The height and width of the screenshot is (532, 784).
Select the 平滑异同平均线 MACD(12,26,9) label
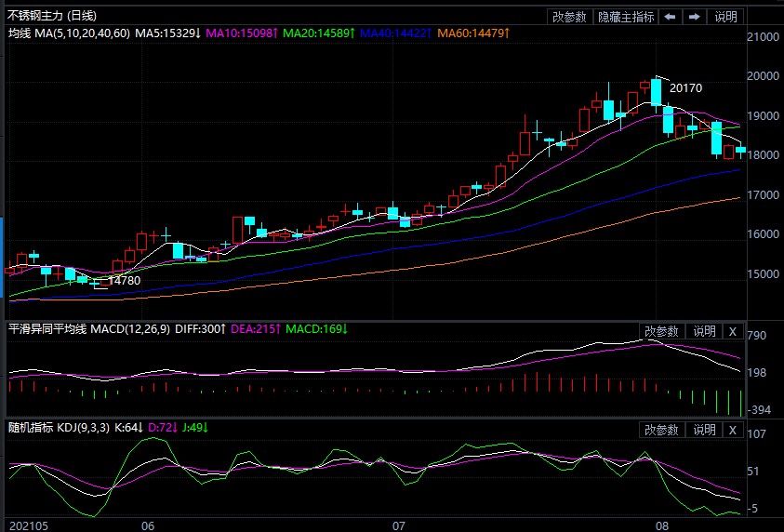[x=88, y=329]
